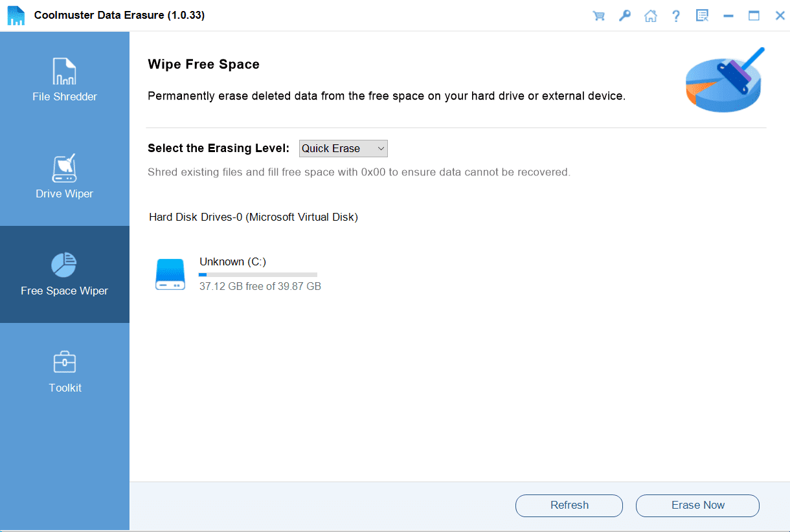Open the File Shredder section
The image size is (790, 532).
65,80
